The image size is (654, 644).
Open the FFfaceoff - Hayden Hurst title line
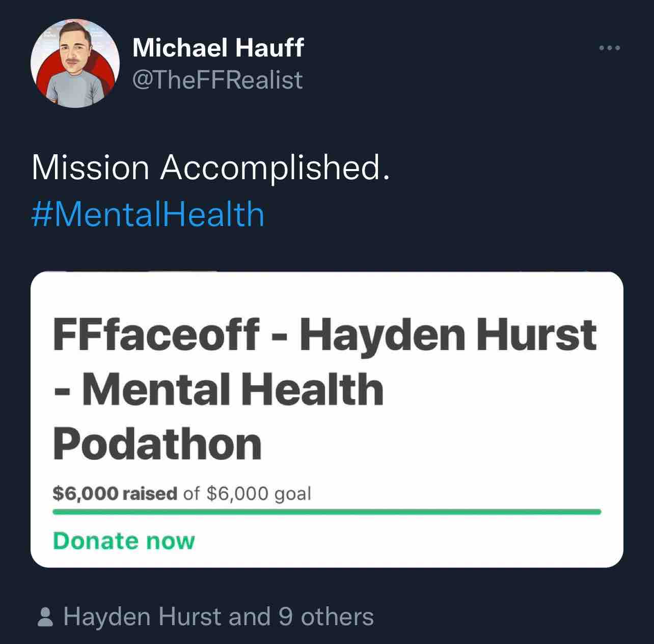click(324, 335)
